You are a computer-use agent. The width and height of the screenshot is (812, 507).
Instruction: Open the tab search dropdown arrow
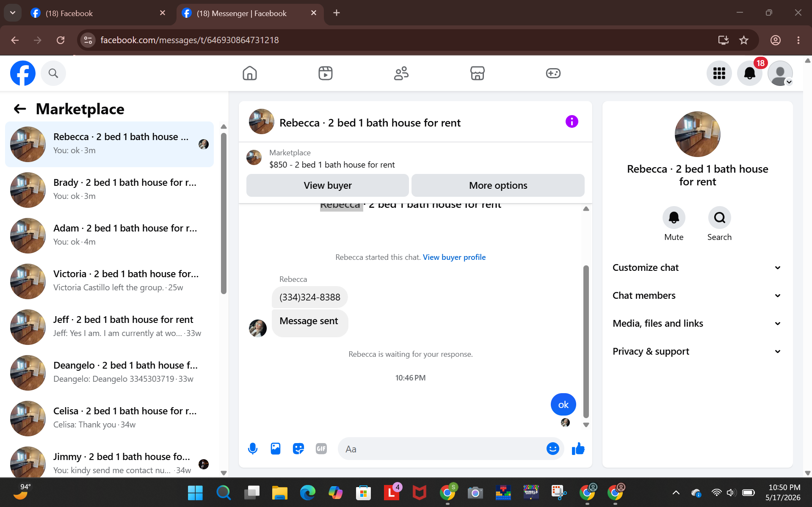coord(13,13)
